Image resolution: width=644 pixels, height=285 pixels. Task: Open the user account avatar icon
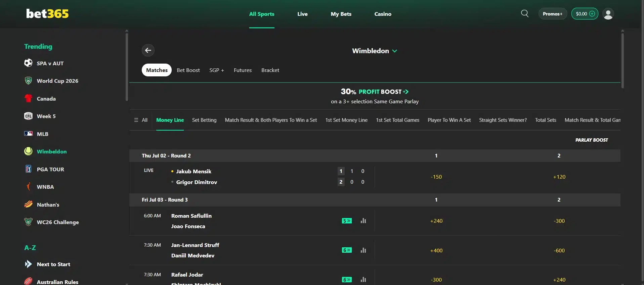(608, 14)
